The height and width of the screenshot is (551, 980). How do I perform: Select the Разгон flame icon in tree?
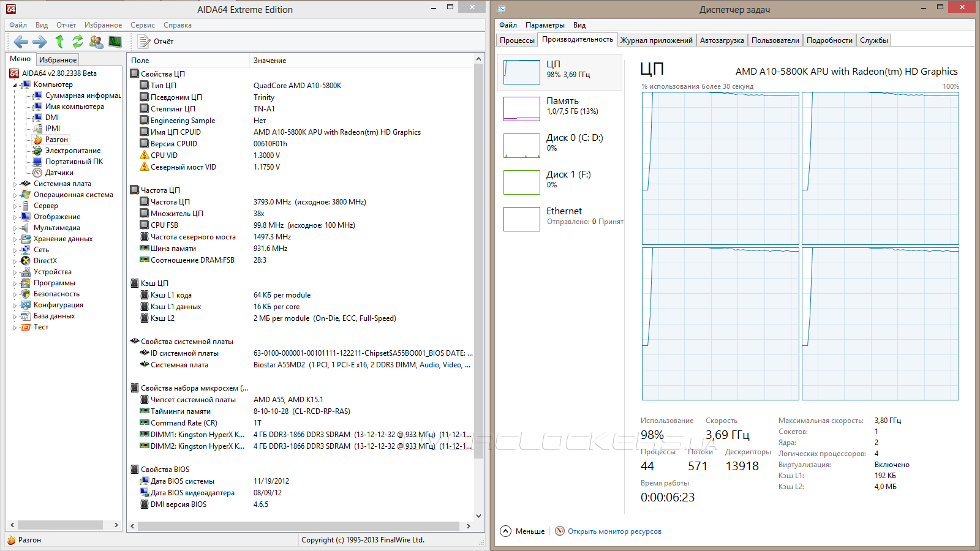click(38, 140)
